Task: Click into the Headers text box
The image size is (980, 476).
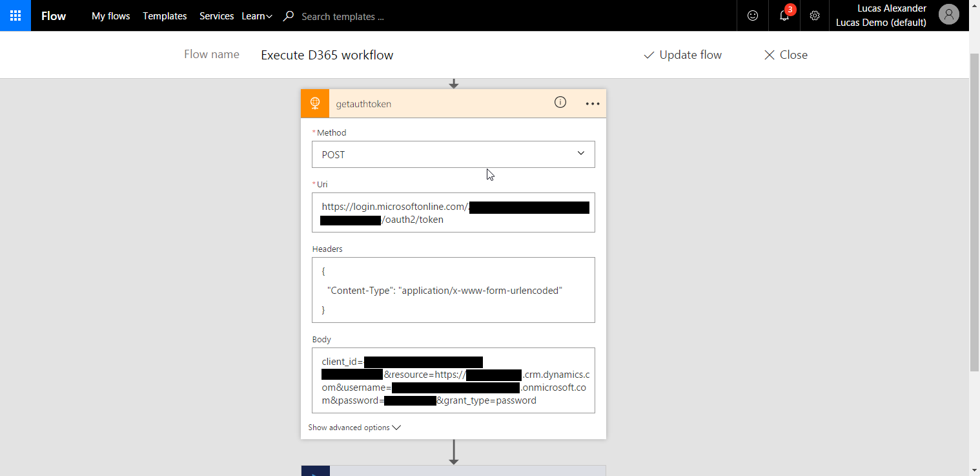Action: pos(453,290)
